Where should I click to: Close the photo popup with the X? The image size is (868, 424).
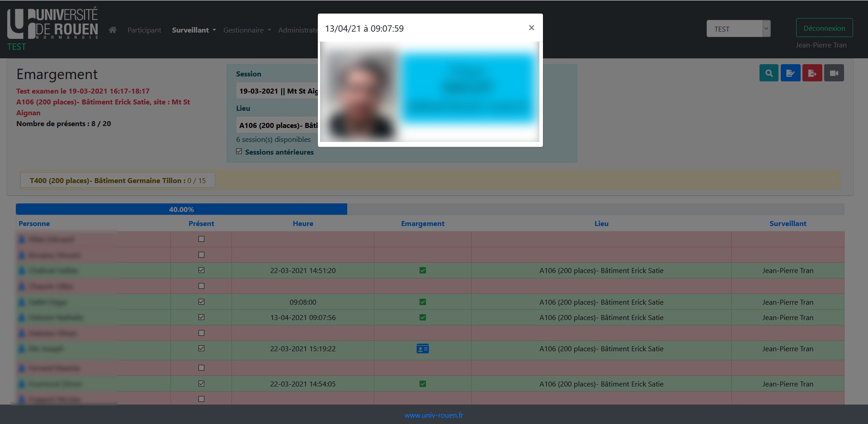[532, 28]
